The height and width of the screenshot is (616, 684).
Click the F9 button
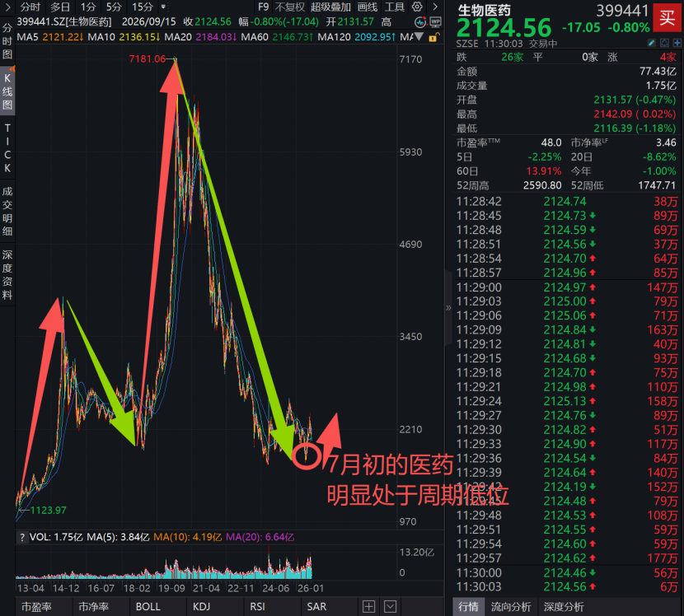coord(263,7)
